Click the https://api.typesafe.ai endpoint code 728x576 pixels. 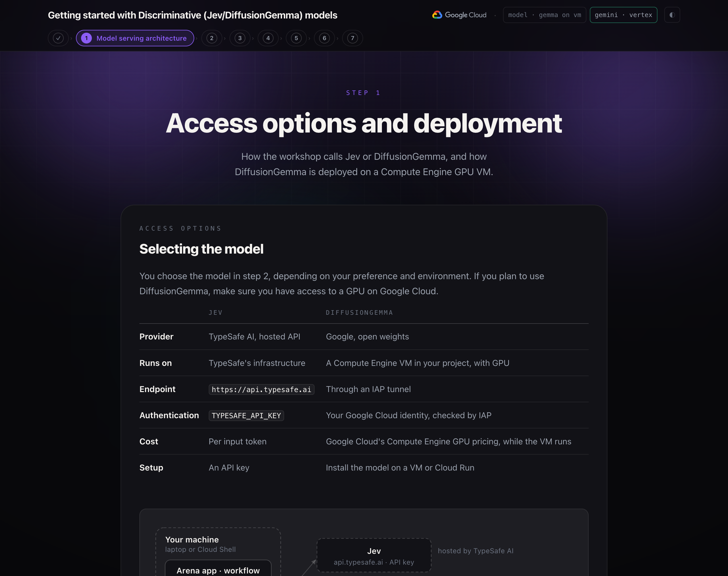pyautogui.click(x=261, y=389)
